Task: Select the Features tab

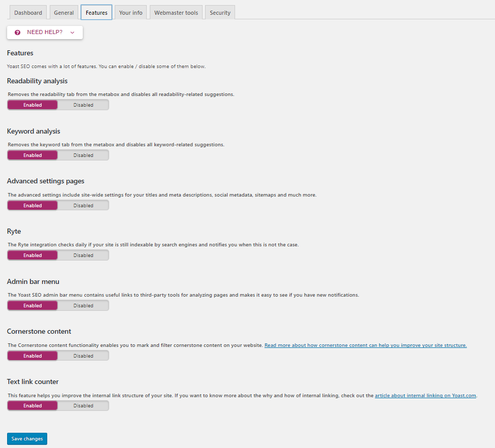Action: (96, 13)
